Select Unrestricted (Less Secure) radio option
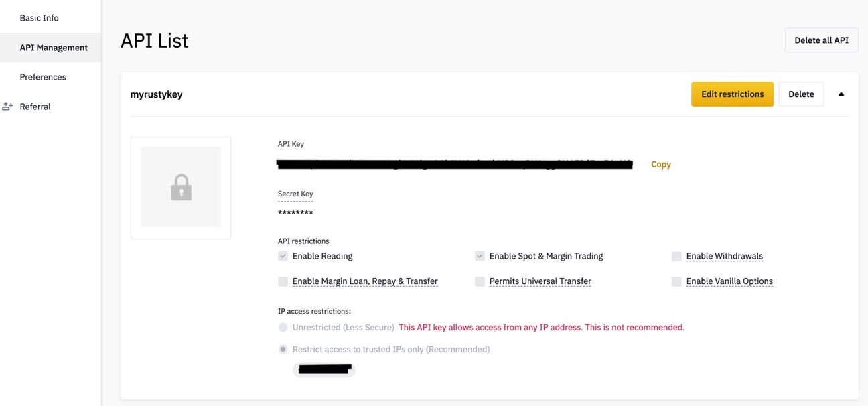The height and width of the screenshot is (406, 868). tap(283, 328)
